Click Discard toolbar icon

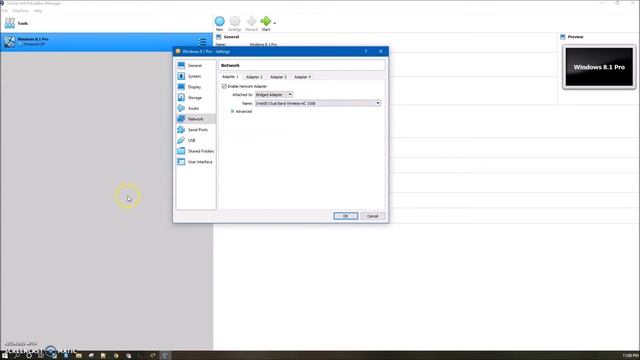(x=251, y=21)
